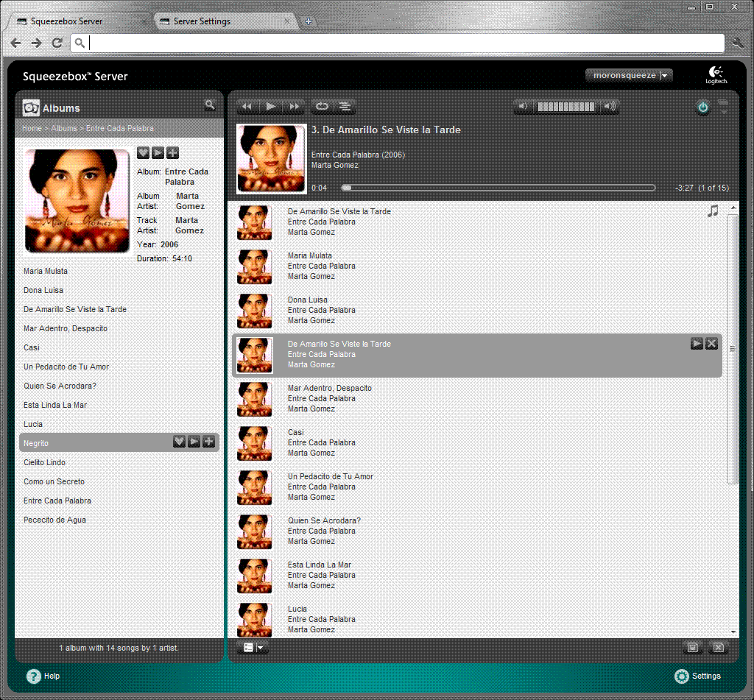Increase volume with loud speaker icon

pos(610,107)
